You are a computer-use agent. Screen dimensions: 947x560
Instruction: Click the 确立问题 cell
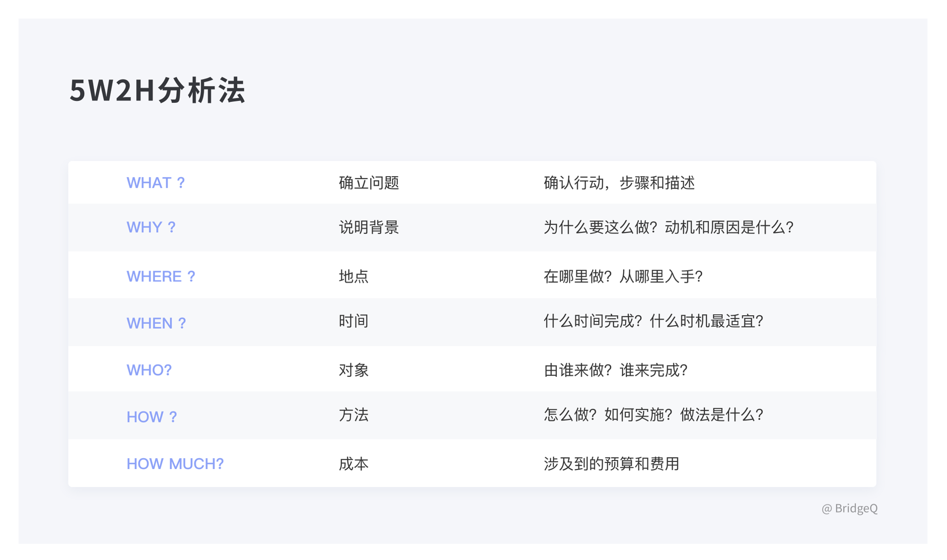tap(368, 183)
